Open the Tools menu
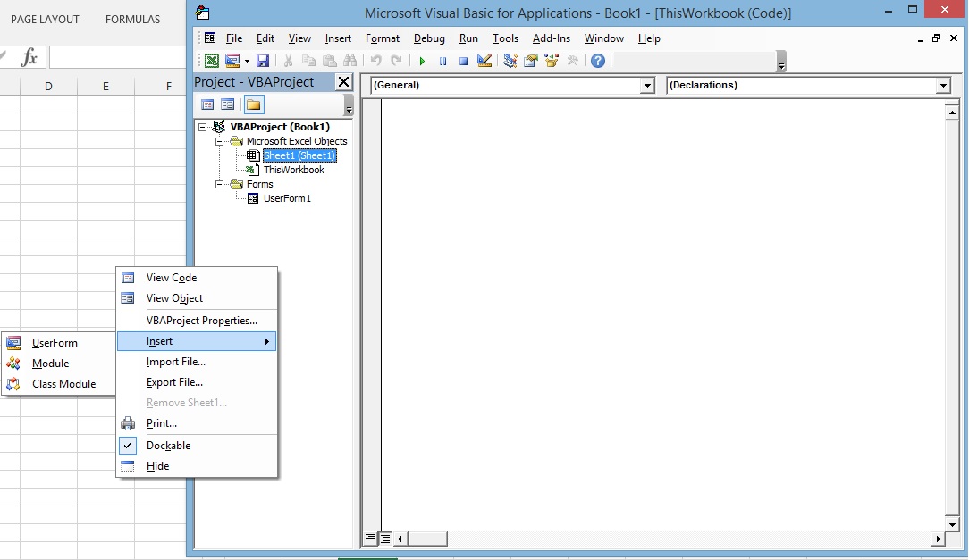The image size is (969, 560). 505,38
